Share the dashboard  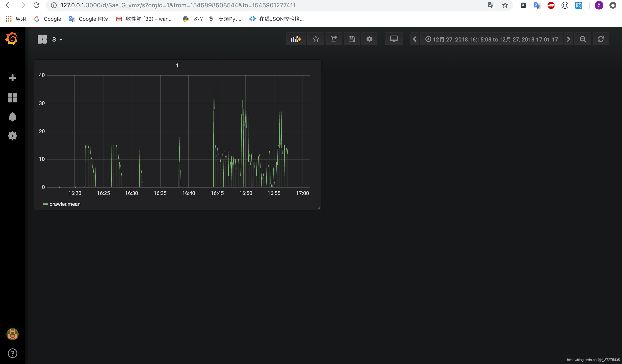(x=334, y=39)
